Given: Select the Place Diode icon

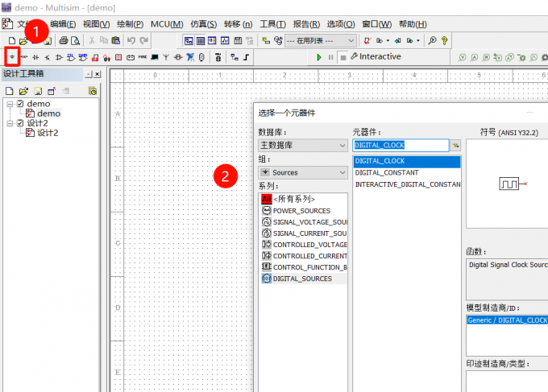Looking at the screenshot, I should 35,57.
